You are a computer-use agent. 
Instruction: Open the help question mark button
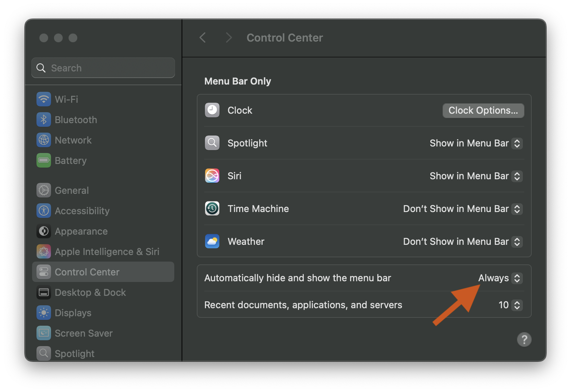coord(524,340)
